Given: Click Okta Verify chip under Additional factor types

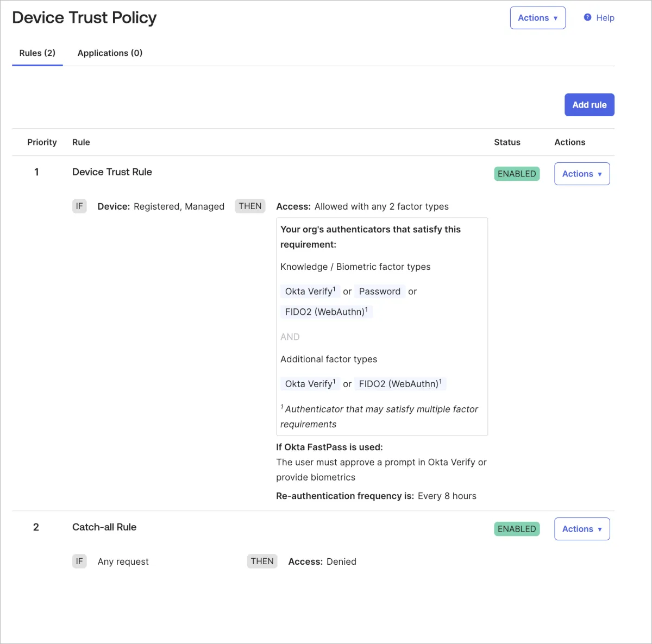Looking at the screenshot, I should 310,384.
